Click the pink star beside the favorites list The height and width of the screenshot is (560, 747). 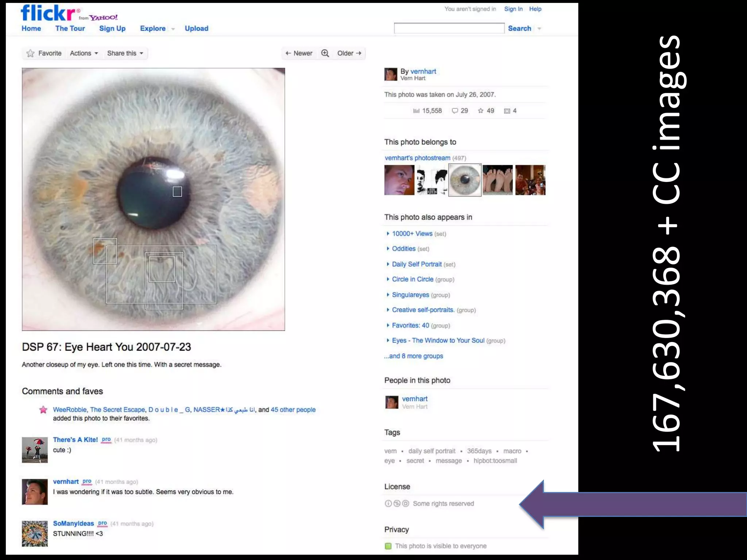pyautogui.click(x=43, y=410)
